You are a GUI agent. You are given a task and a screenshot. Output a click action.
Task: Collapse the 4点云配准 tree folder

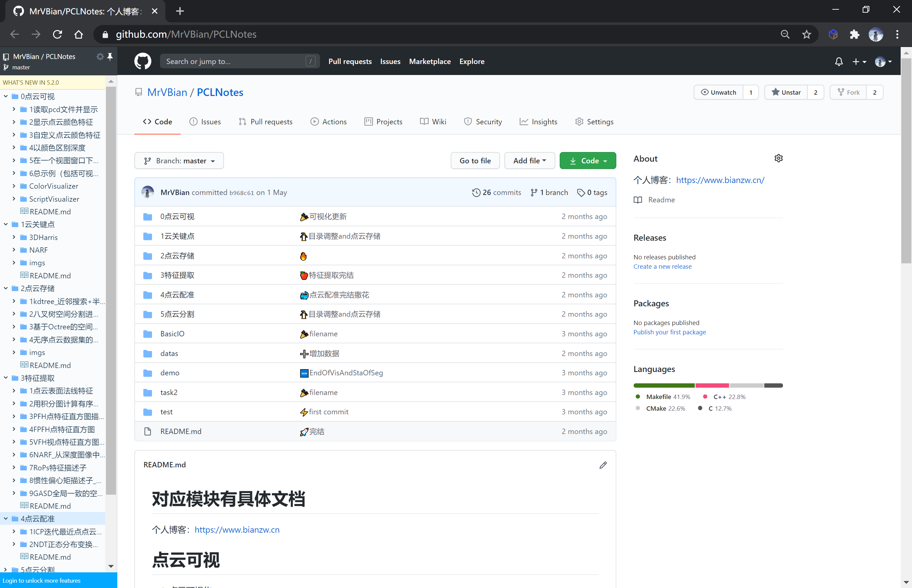pyautogui.click(x=6, y=519)
